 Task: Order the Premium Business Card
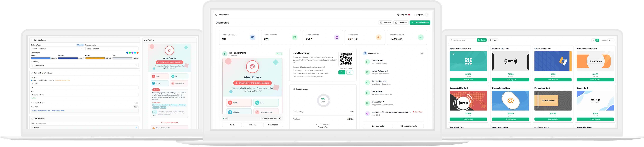pyautogui.click(x=468, y=80)
